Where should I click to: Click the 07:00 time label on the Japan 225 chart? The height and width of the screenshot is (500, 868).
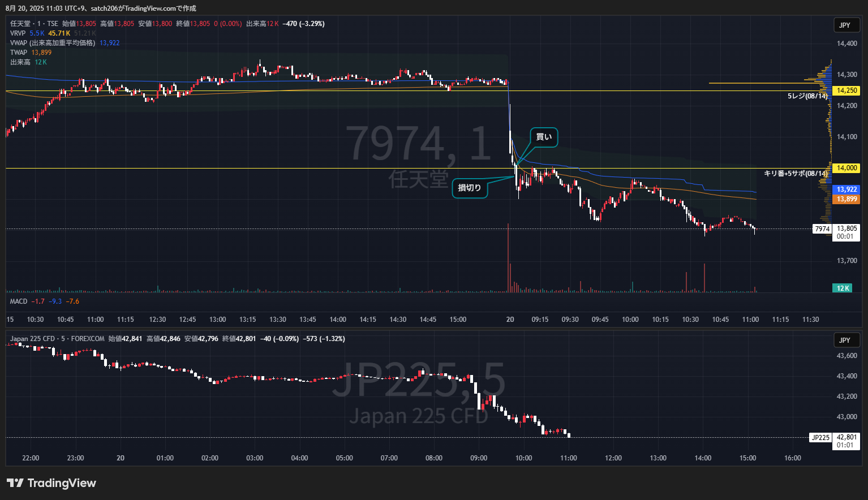pyautogui.click(x=389, y=458)
